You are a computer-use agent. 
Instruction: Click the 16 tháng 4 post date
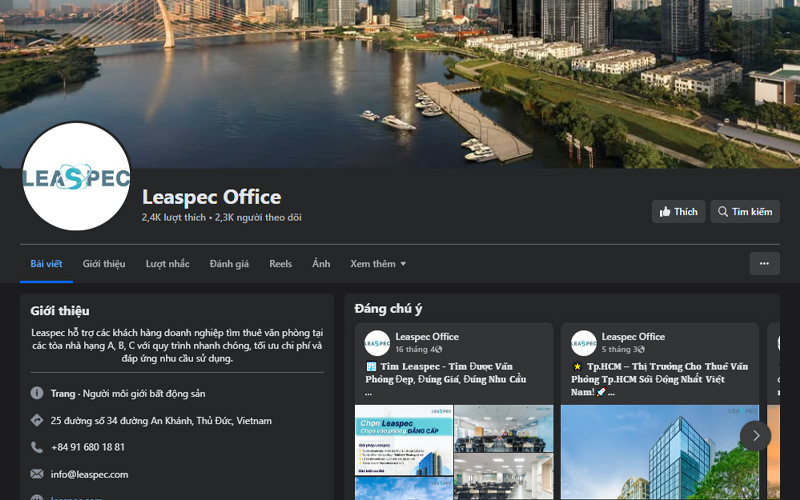click(414, 349)
